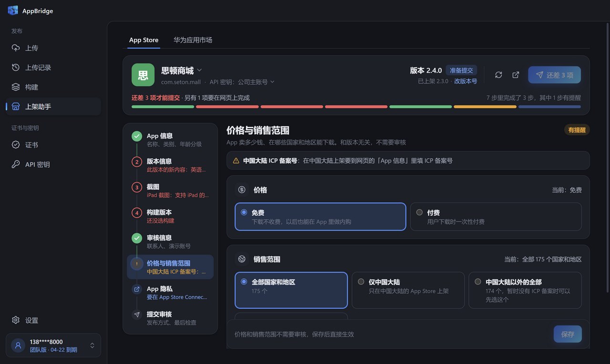Click the 团队版 · 04-22 到期 text
The width and height of the screenshot is (610, 364).
53,350
